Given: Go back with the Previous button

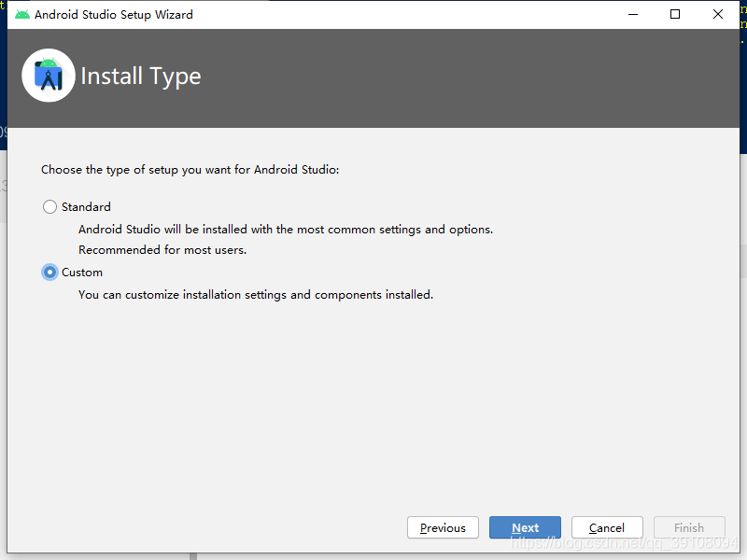Looking at the screenshot, I should click(443, 527).
